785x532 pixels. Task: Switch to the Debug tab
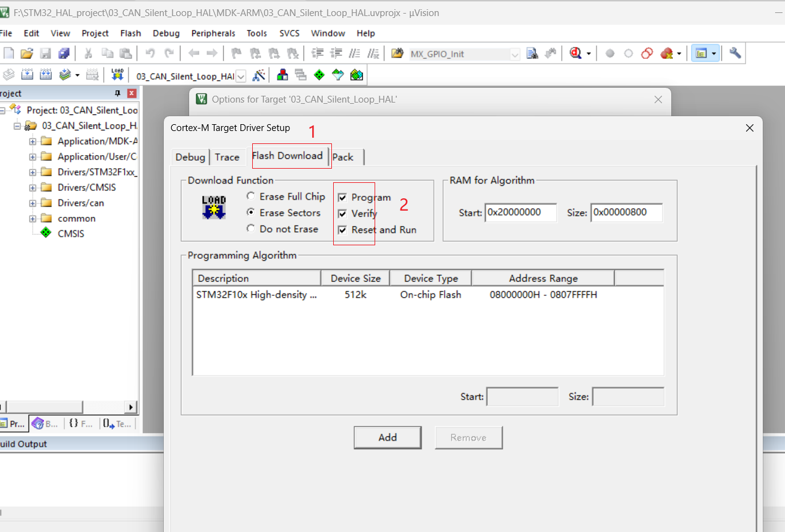tap(190, 157)
